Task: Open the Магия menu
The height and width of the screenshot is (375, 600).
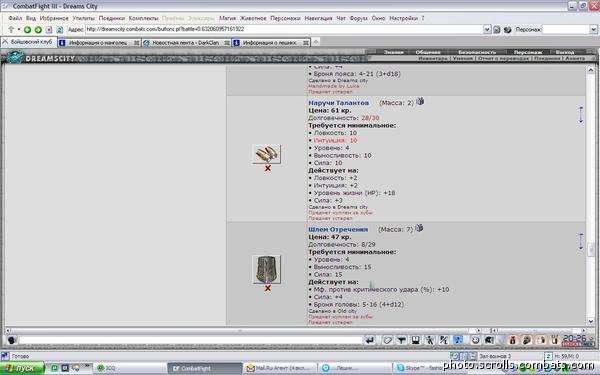Action: point(227,18)
